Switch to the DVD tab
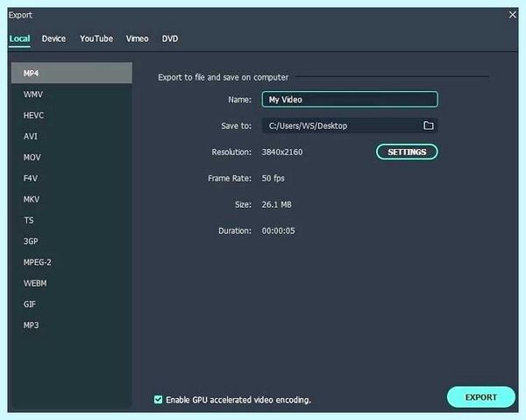526x420 pixels. [x=170, y=39]
